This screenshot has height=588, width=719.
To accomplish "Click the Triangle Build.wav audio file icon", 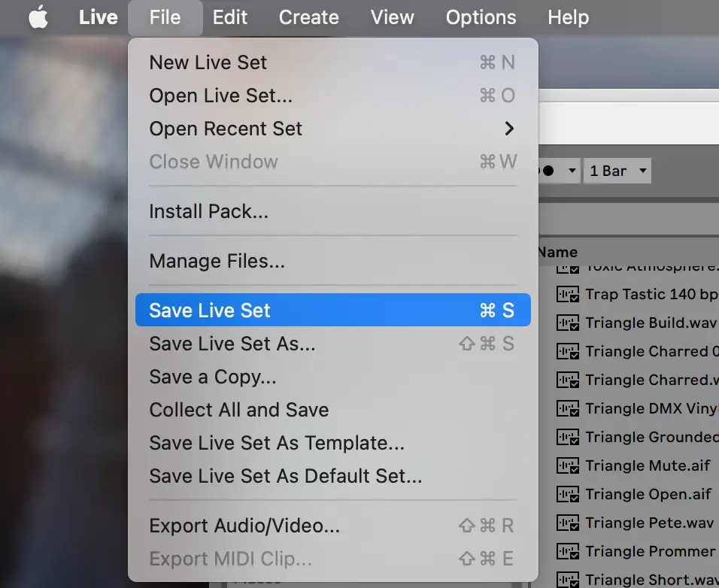I will tap(567, 323).
